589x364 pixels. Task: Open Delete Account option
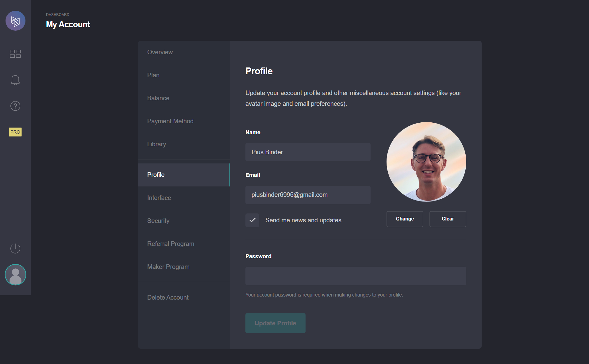[184, 297]
